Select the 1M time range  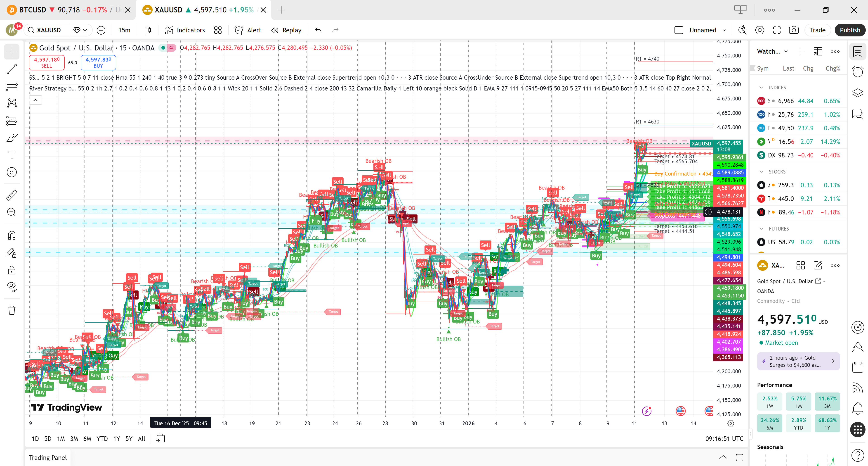61,439
